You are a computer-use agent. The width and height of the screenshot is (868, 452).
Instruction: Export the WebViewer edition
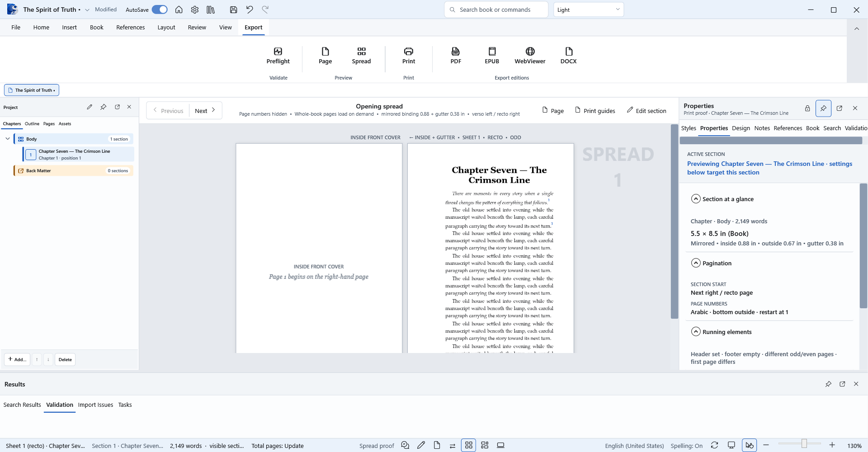pos(530,56)
